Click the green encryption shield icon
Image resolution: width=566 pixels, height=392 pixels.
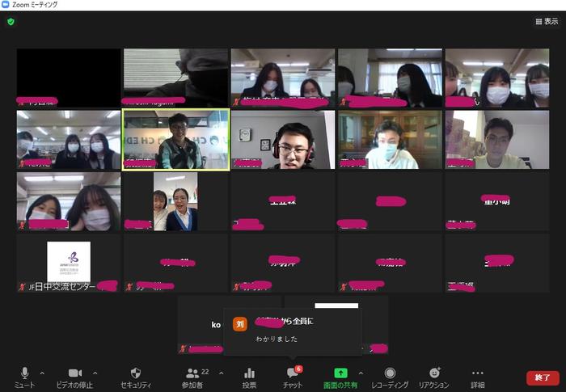pos(11,22)
